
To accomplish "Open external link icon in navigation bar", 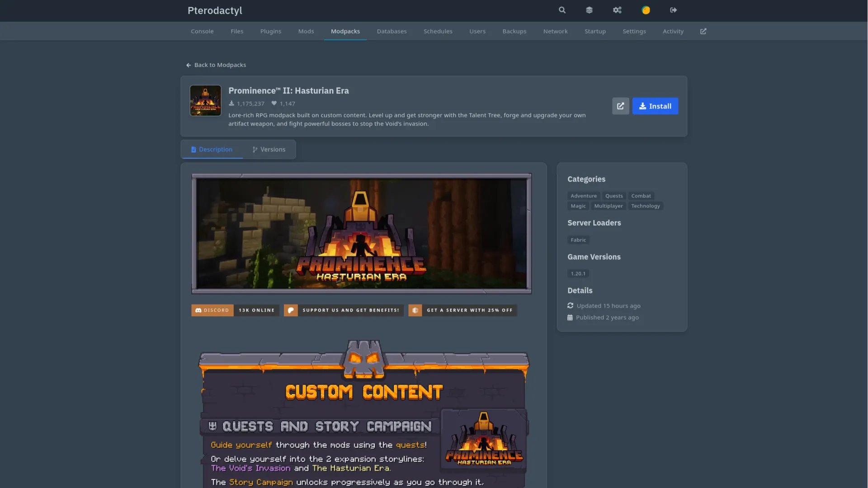I will point(703,31).
